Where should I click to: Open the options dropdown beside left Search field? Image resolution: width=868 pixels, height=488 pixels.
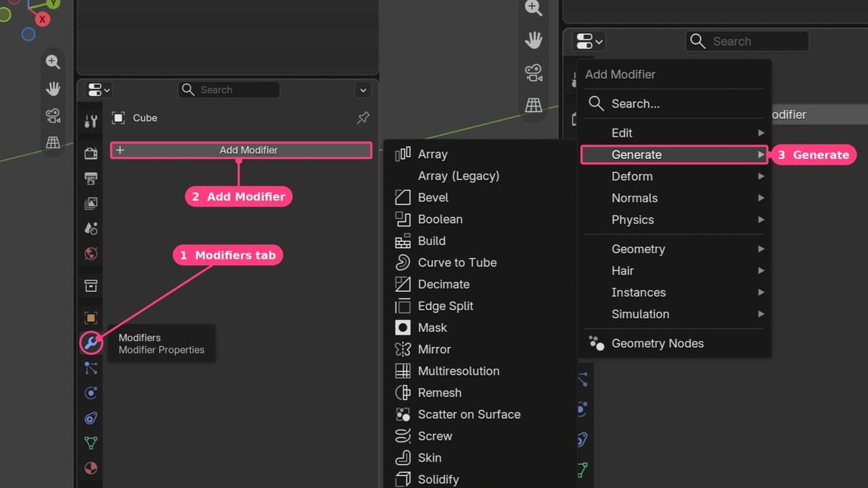coord(363,90)
